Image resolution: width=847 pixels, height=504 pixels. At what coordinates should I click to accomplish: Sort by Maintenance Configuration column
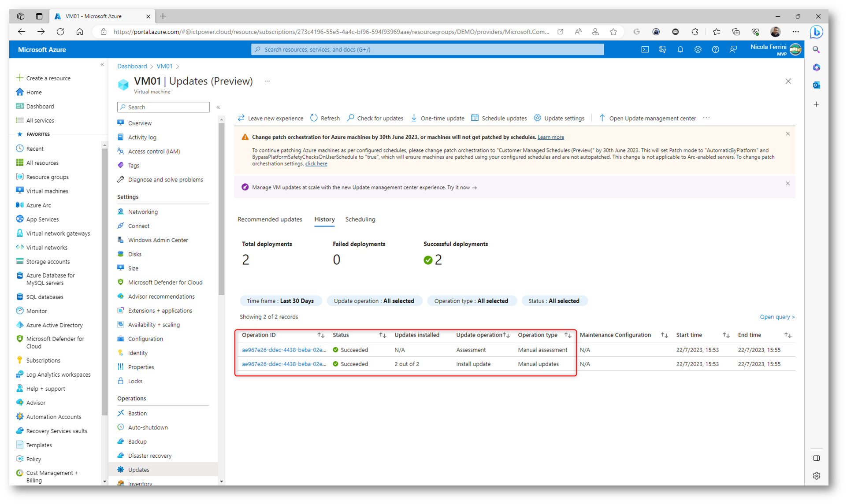[x=664, y=335]
